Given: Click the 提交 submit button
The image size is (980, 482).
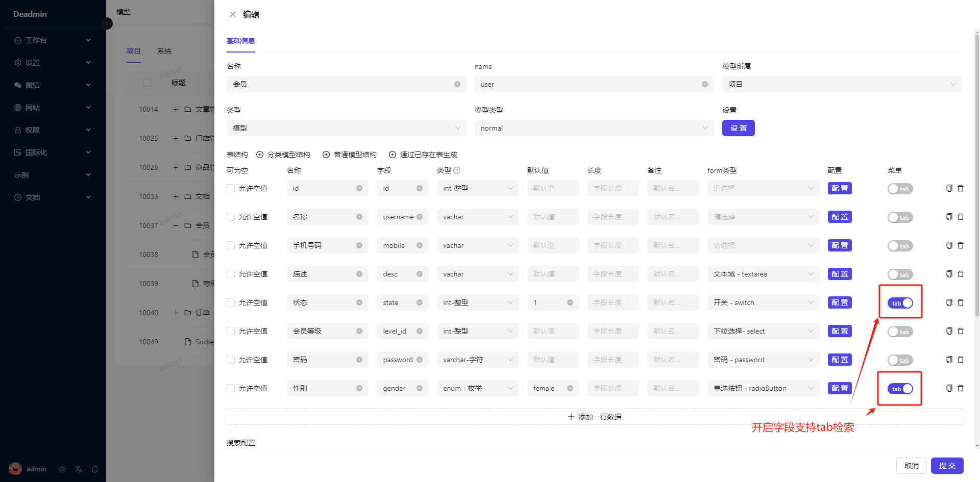Looking at the screenshot, I should 947,466.
